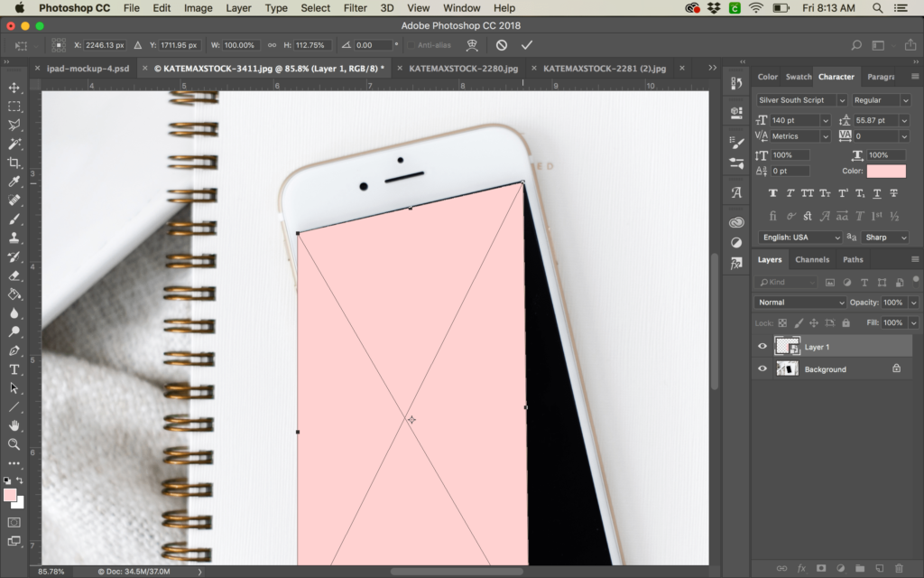Open the Silver South Script font dropdown
Viewport: 924px width, 578px height.
coord(842,100)
